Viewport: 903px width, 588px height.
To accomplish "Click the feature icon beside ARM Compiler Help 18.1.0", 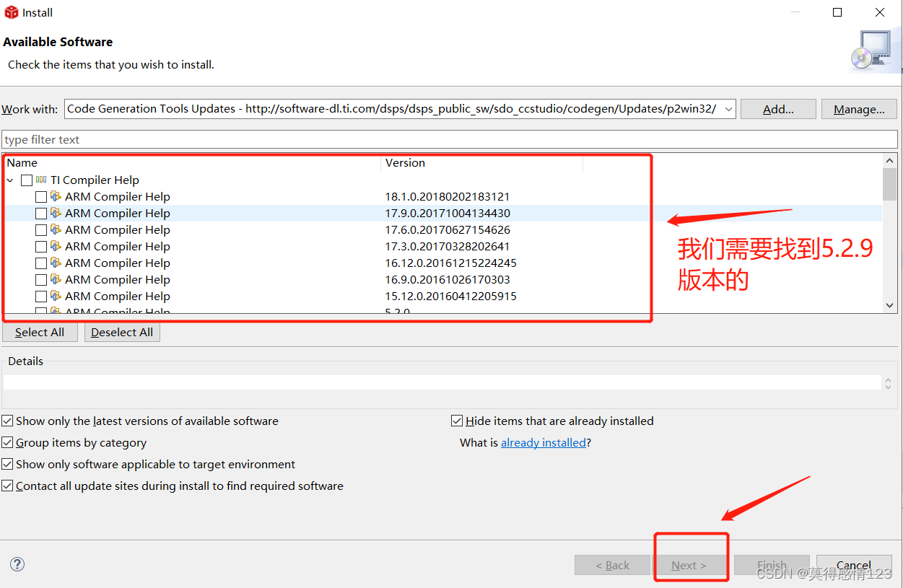I will [56, 196].
